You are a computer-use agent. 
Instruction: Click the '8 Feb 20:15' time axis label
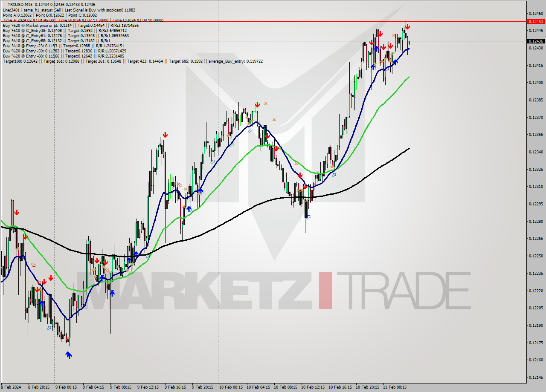(39, 387)
